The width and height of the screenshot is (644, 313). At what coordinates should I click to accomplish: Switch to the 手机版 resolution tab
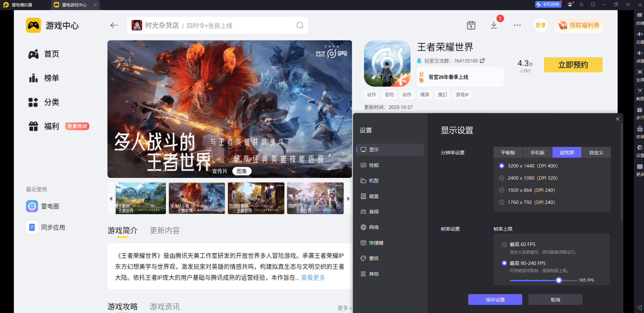point(537,153)
